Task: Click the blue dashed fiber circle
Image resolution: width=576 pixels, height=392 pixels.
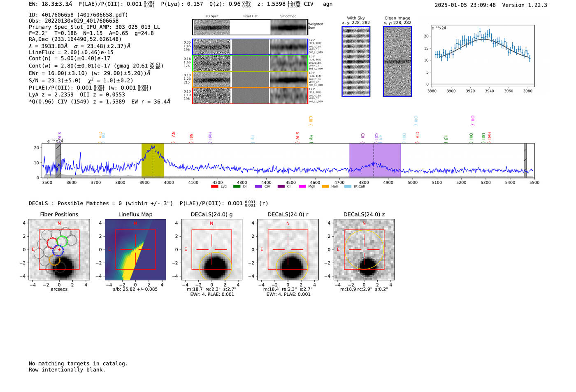Action: tap(58, 251)
